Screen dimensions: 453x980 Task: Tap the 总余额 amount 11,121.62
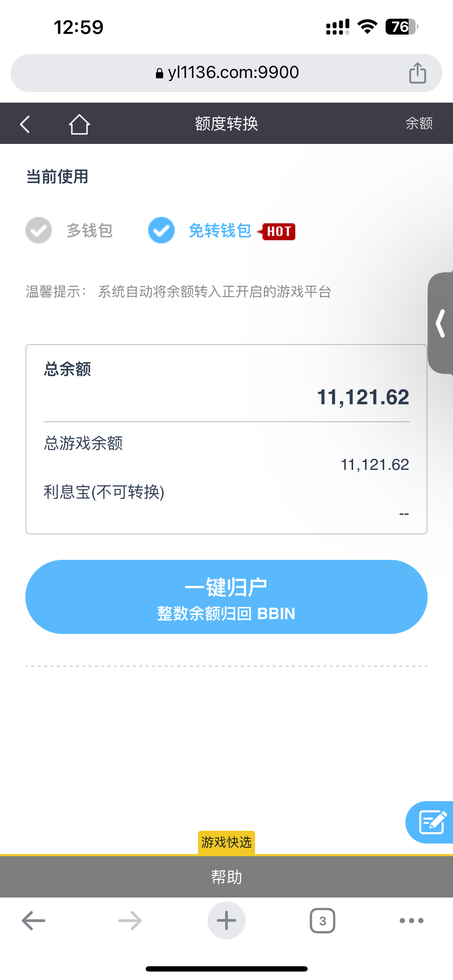363,397
